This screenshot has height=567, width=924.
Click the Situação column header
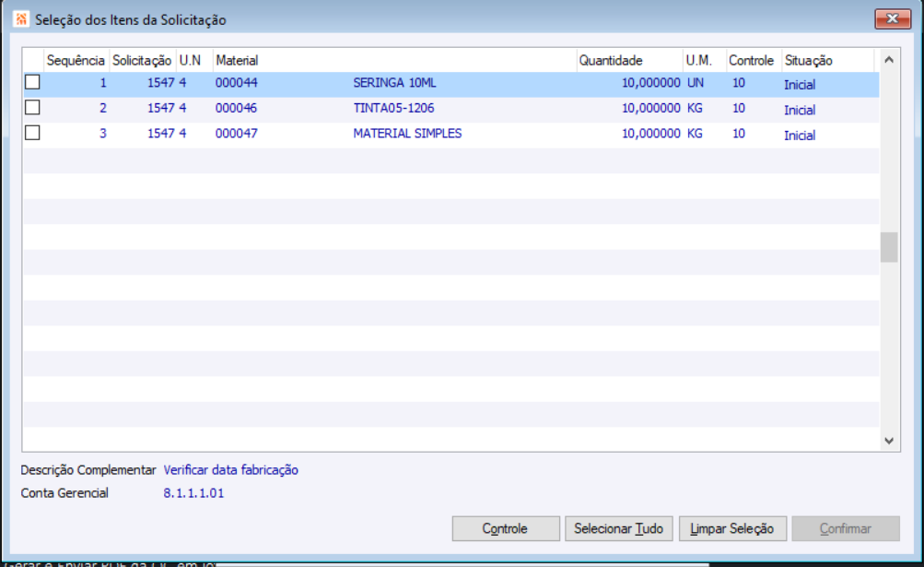point(828,60)
